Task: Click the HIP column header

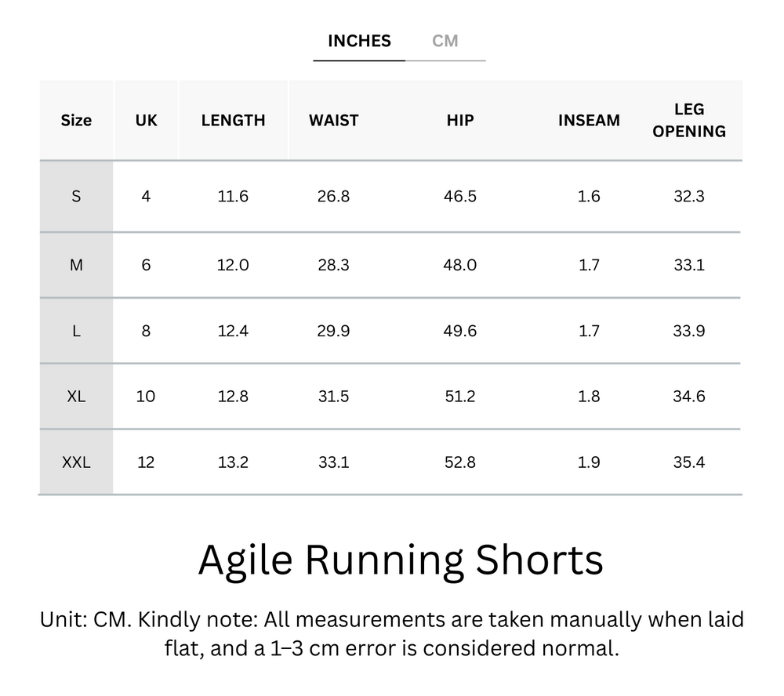Action: coord(460,120)
